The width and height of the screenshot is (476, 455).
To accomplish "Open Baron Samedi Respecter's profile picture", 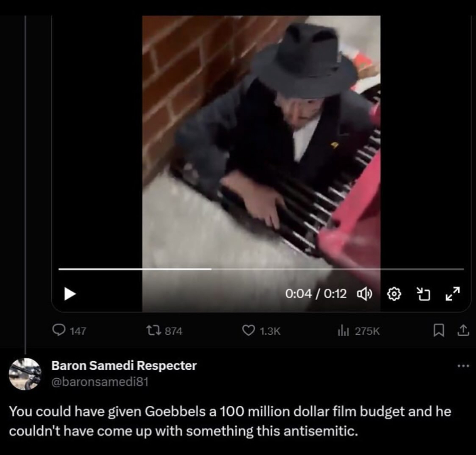I will 25,374.
